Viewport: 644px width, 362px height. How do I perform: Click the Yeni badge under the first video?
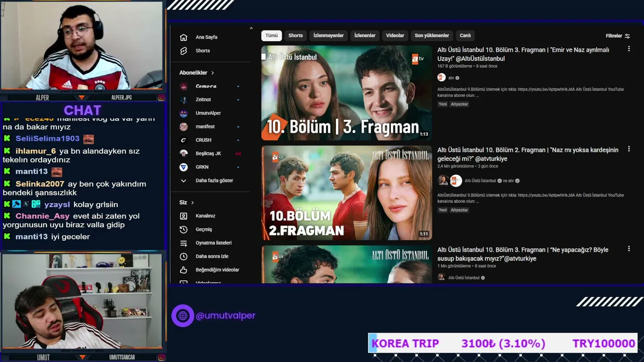point(443,104)
